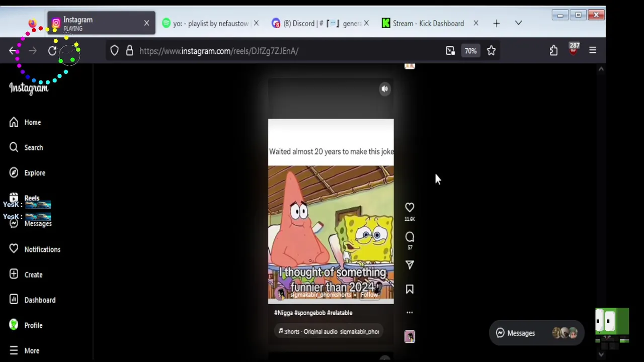Image resolution: width=644 pixels, height=362 pixels.
Task: Open Create new post option
Action: [26, 275]
